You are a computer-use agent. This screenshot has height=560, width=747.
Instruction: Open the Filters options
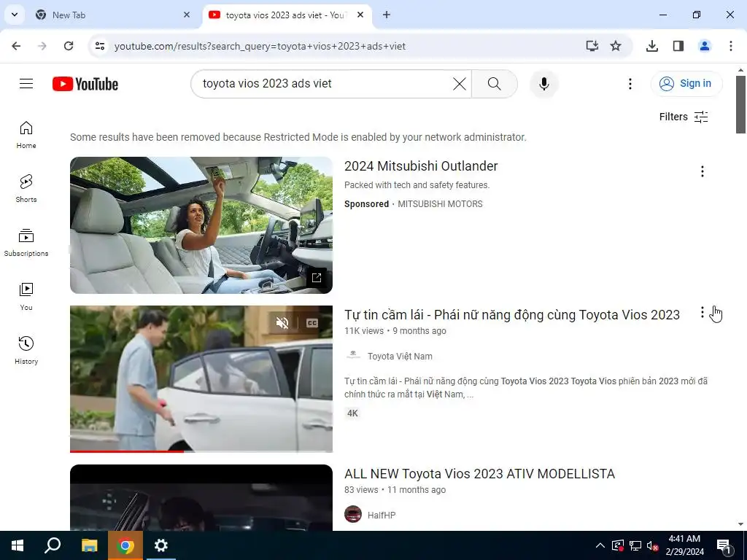point(684,117)
